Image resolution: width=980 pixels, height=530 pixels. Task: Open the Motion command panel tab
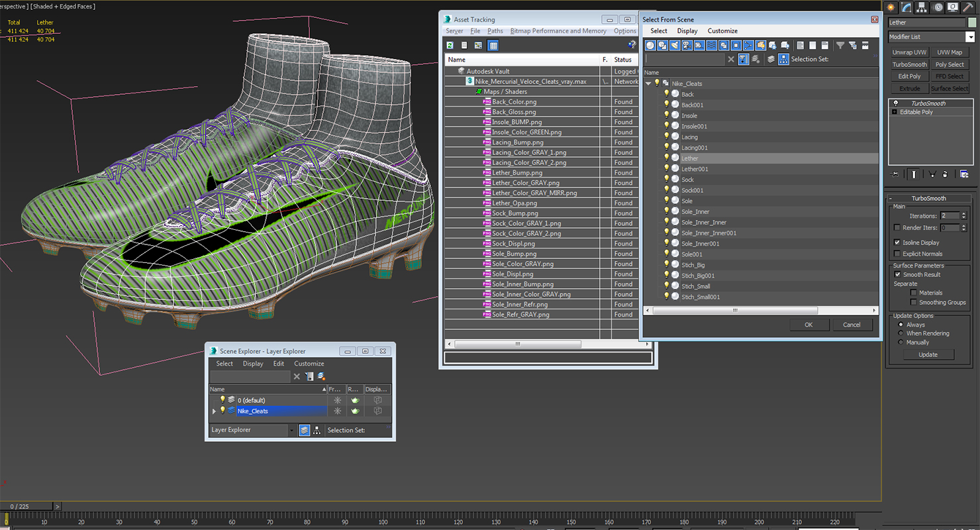pyautogui.click(x=938, y=7)
